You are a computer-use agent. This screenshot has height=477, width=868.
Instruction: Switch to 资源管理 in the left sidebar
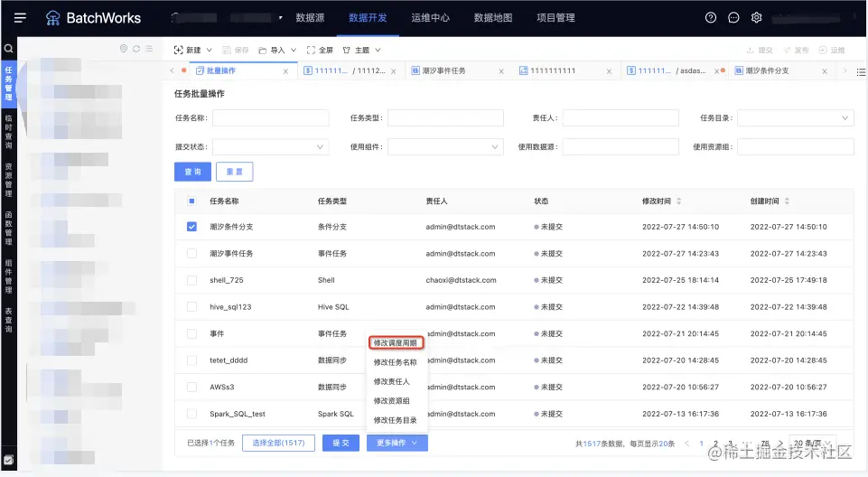(8, 180)
